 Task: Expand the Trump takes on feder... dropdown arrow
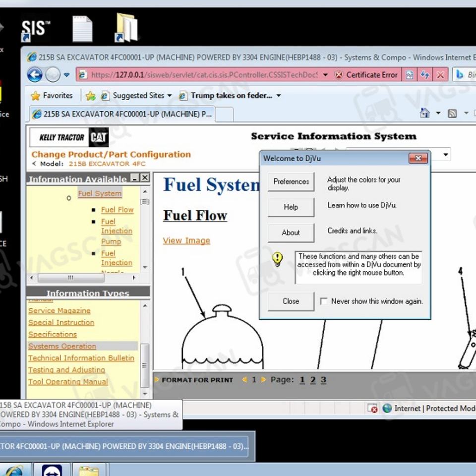pos(279,96)
